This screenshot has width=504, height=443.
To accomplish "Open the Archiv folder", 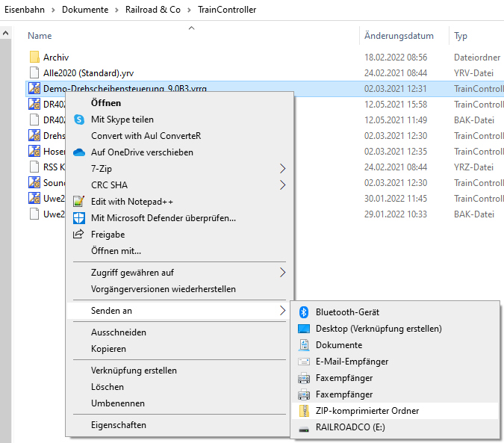I will coord(56,57).
